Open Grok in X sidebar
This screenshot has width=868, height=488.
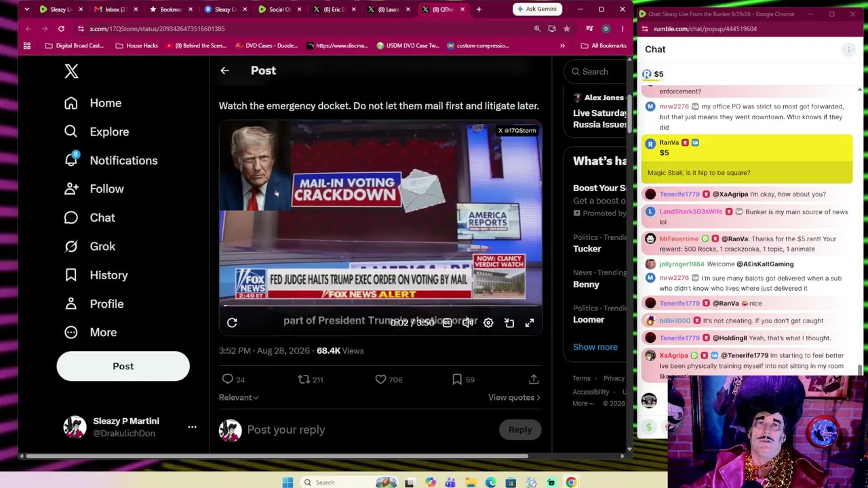point(90,247)
